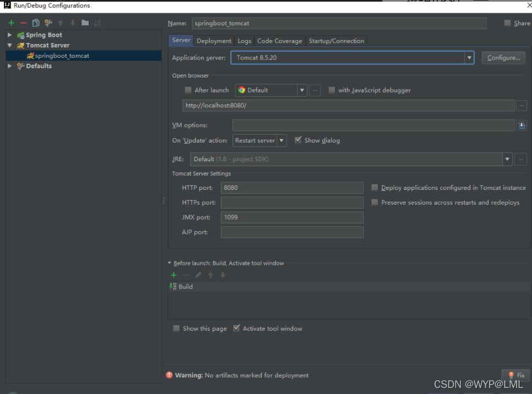The width and height of the screenshot is (532, 394).
Task: Expand the Defaults tree node
Action: 10,66
